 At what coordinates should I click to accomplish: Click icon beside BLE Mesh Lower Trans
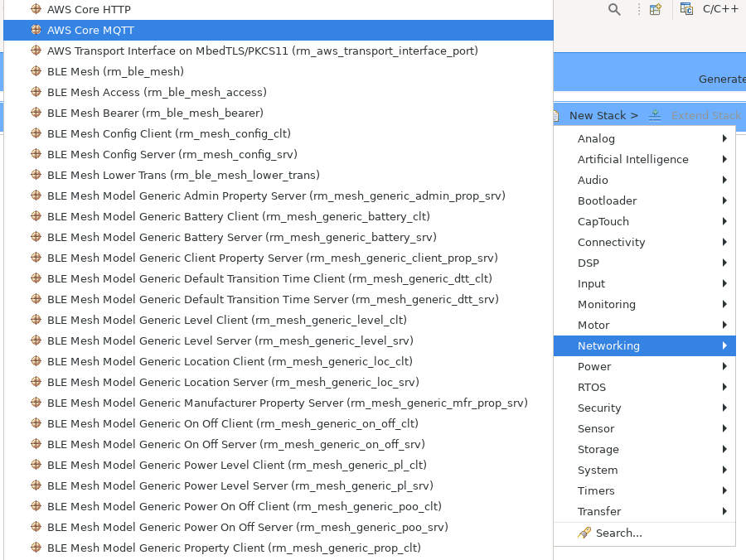pyautogui.click(x=36, y=175)
